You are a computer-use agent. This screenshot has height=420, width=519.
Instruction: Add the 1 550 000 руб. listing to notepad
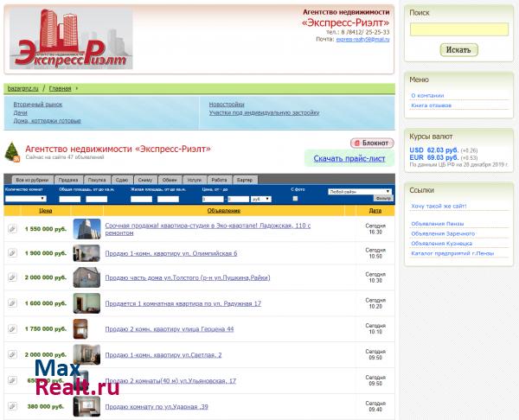tap(12, 228)
